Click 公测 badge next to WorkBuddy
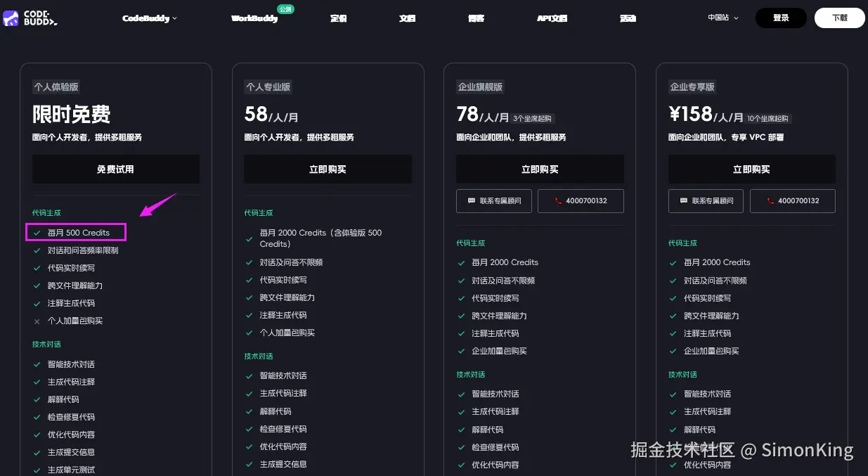Viewport: 868px width, 476px height. (x=285, y=9)
